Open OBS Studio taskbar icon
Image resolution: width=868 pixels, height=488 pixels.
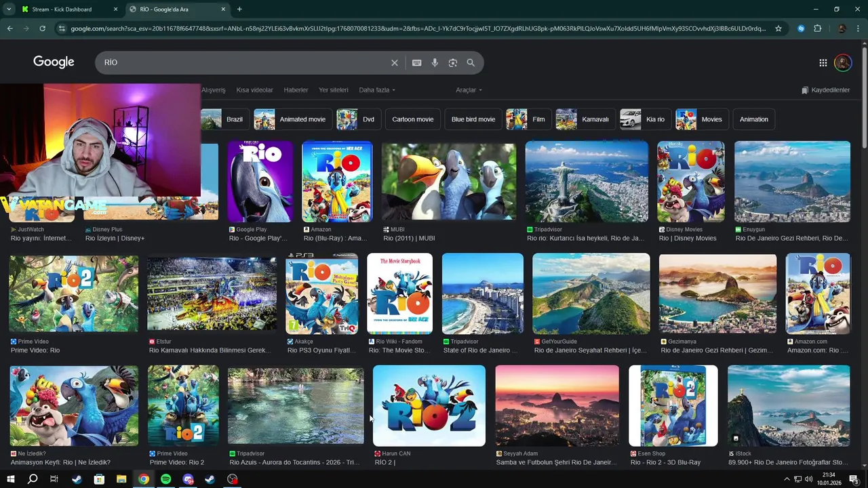(x=233, y=479)
